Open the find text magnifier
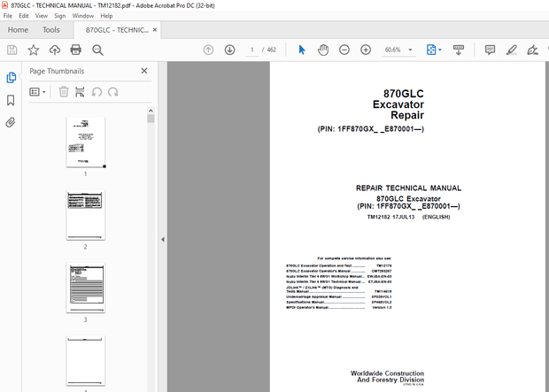 point(97,50)
